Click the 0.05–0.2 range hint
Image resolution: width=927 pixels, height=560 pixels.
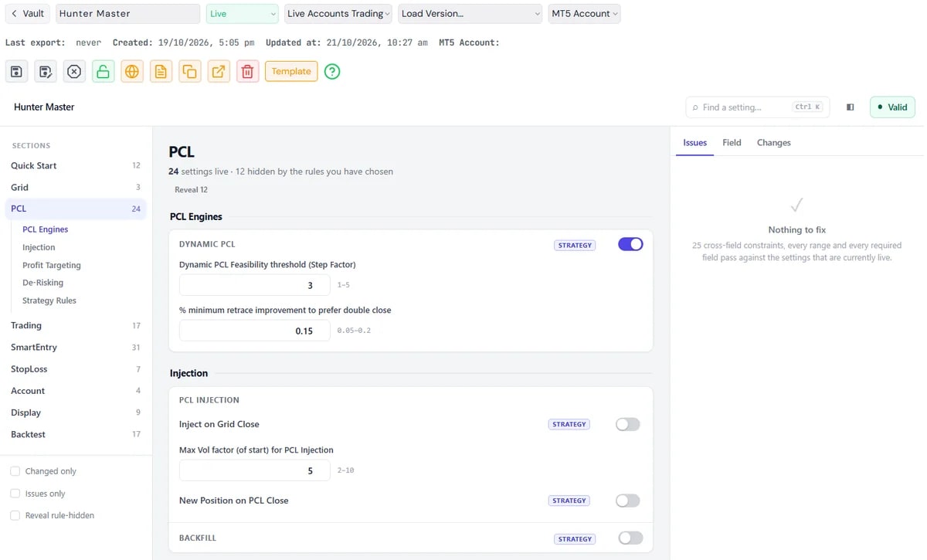(x=354, y=331)
